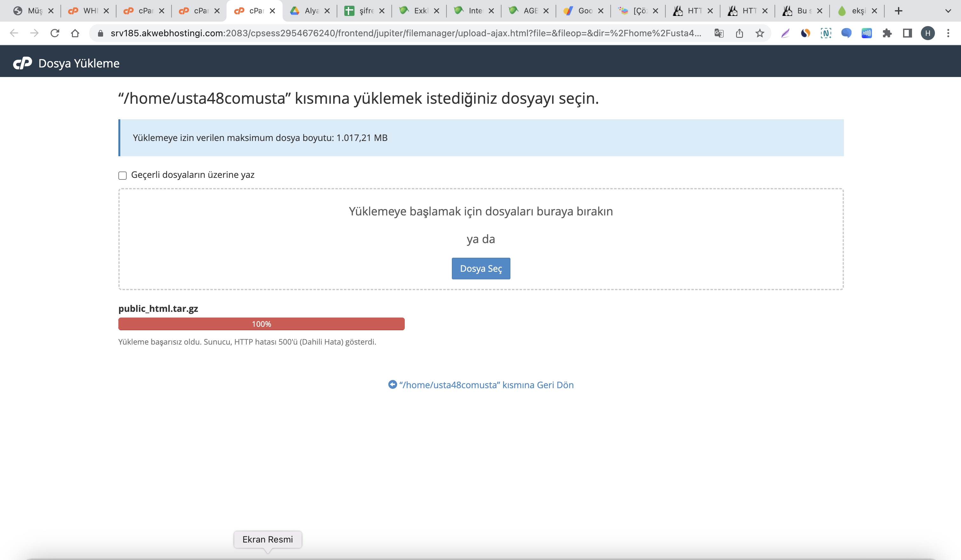Click the blue chat bubble extension icon
961x560 pixels.
point(846,33)
